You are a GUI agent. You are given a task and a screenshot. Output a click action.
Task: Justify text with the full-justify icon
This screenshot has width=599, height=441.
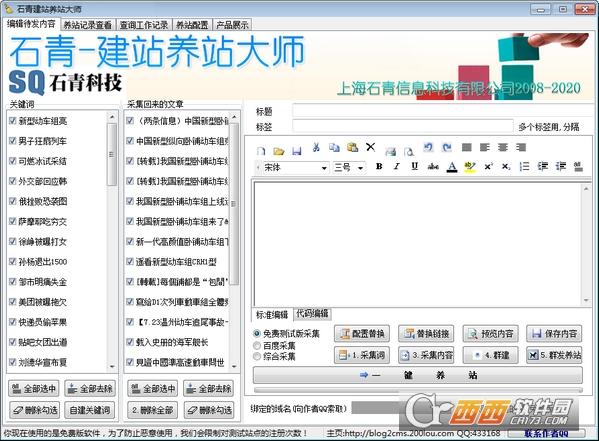tap(466, 147)
